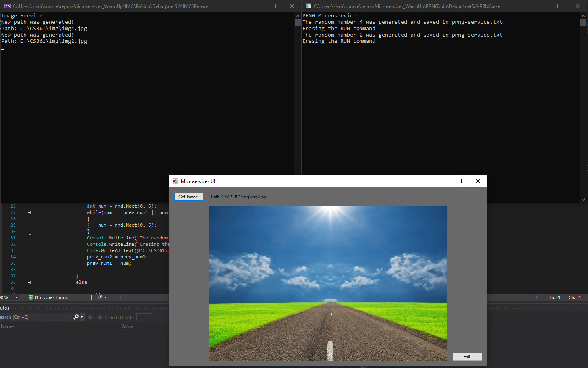Click the magnifier icon in Autos search

75,317
